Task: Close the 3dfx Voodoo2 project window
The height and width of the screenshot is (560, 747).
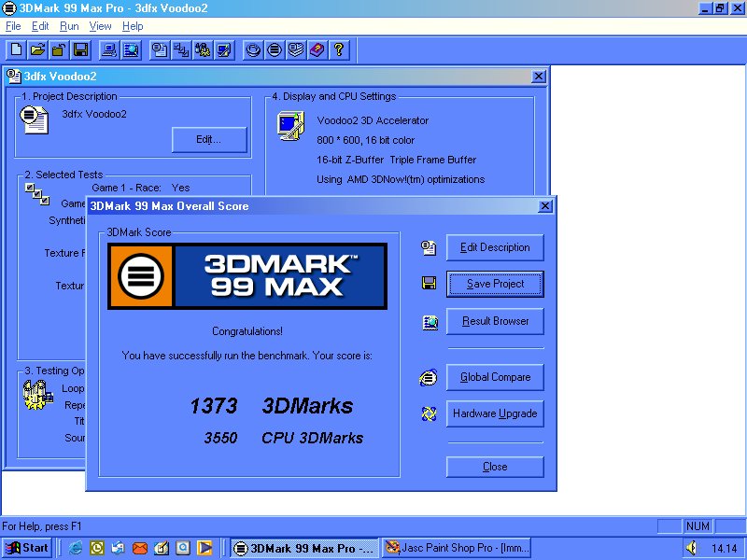Action: click(x=539, y=77)
